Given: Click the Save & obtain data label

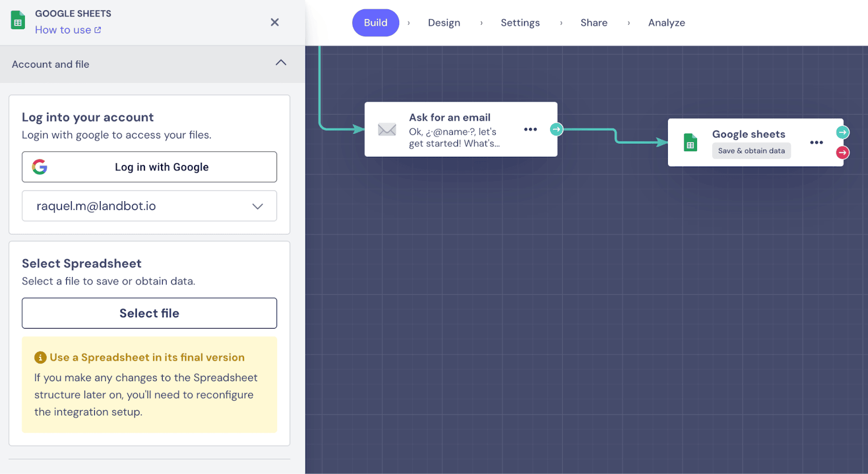Looking at the screenshot, I should pos(751,151).
